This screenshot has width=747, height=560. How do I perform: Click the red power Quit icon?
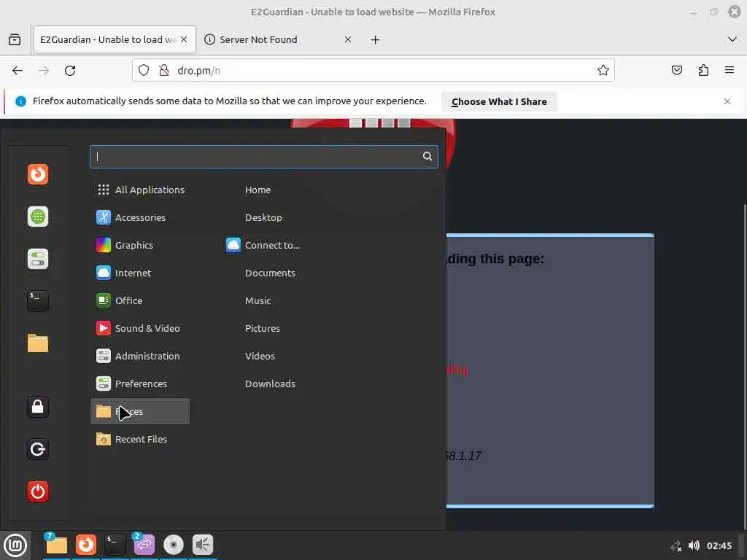(x=38, y=491)
